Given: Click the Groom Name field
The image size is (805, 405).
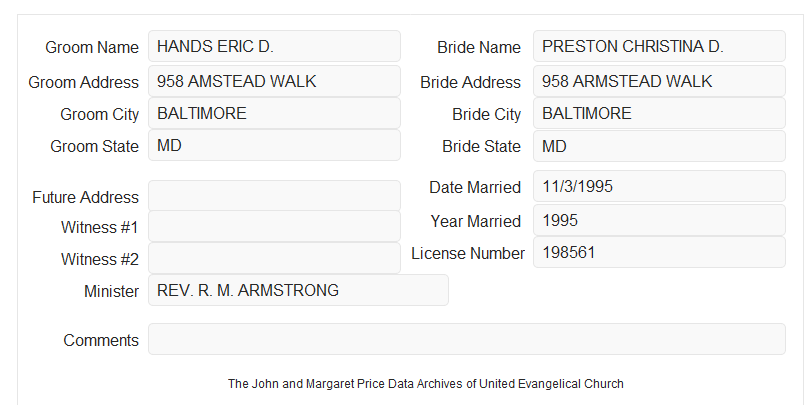Looking at the screenshot, I should (274, 46).
